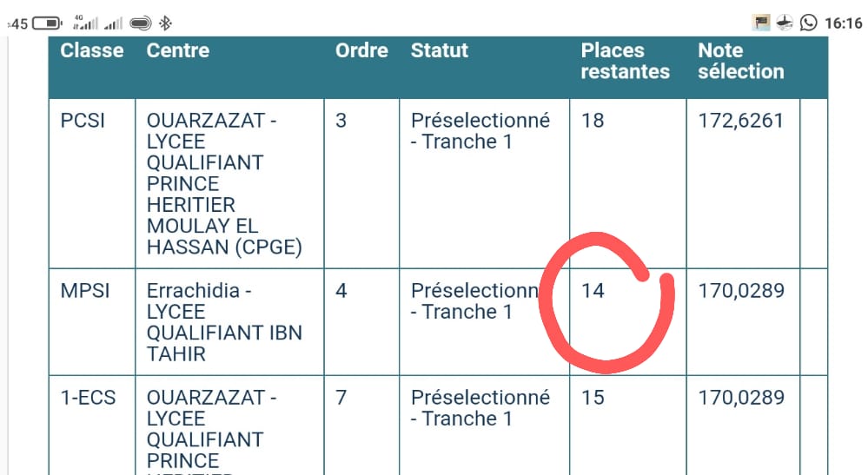Click the Places restantes column header
The image size is (868, 475).
click(x=625, y=61)
